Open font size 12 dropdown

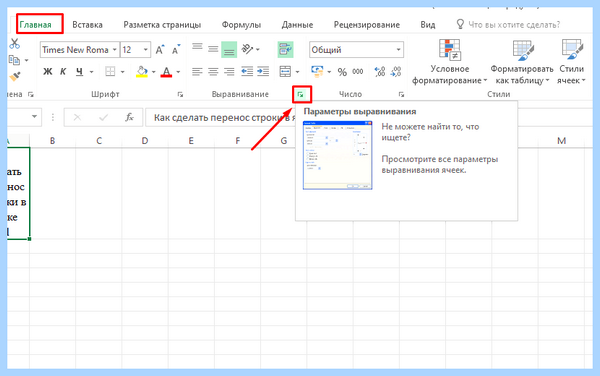pyautogui.click(x=145, y=50)
